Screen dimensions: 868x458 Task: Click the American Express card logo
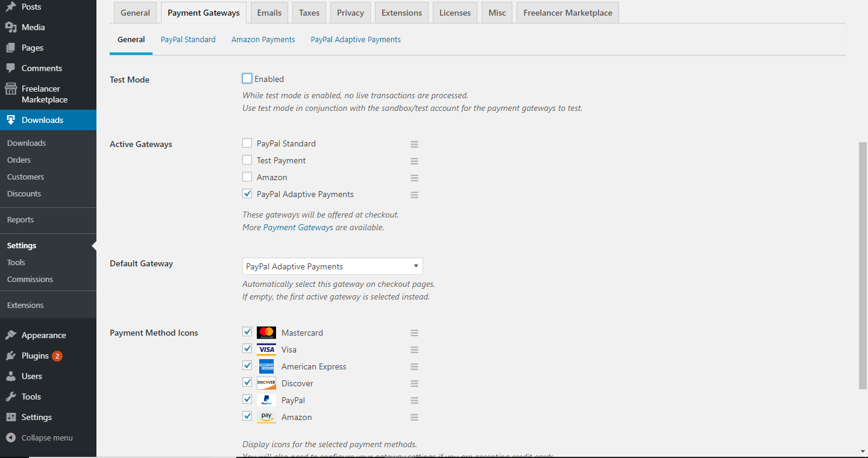pyautogui.click(x=266, y=366)
